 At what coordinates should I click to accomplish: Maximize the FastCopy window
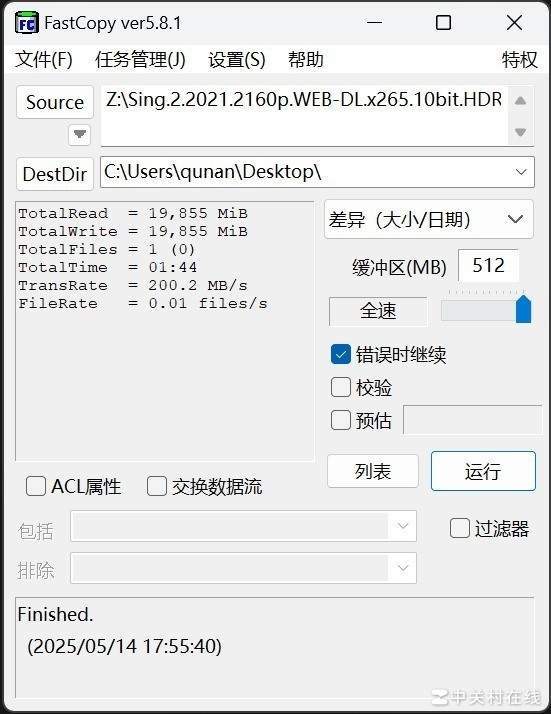click(444, 22)
